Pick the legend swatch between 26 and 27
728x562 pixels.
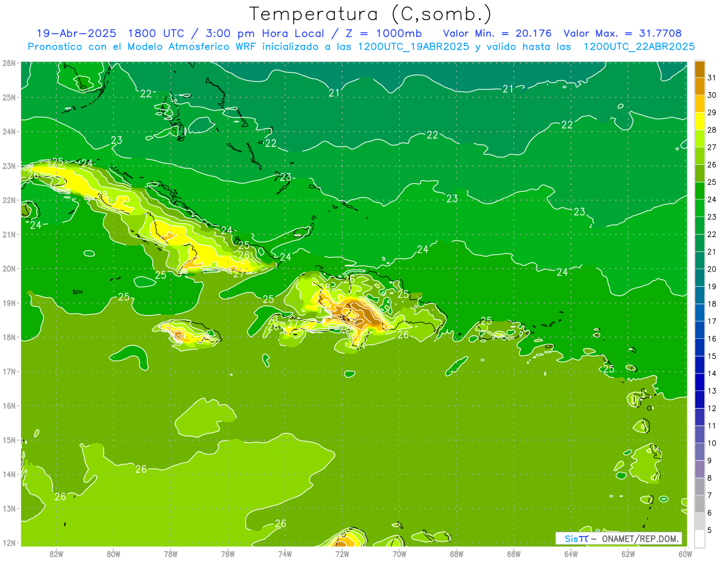point(699,156)
